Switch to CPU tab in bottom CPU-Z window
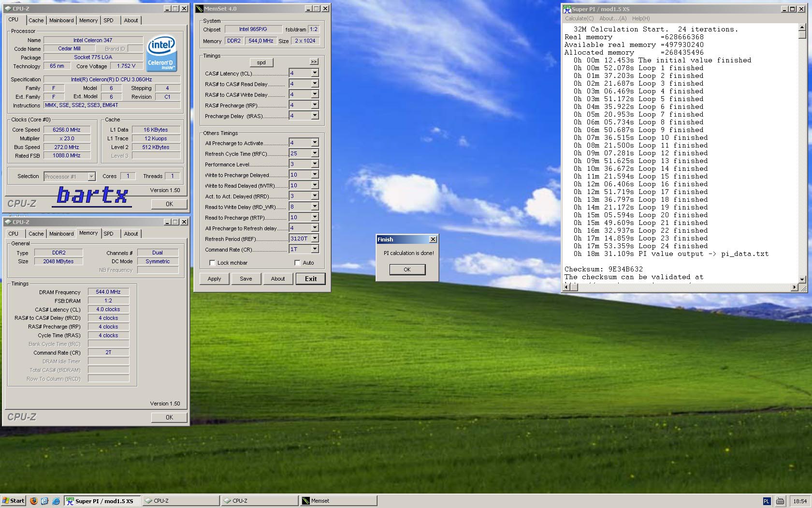This screenshot has width=812, height=508. click(x=14, y=234)
